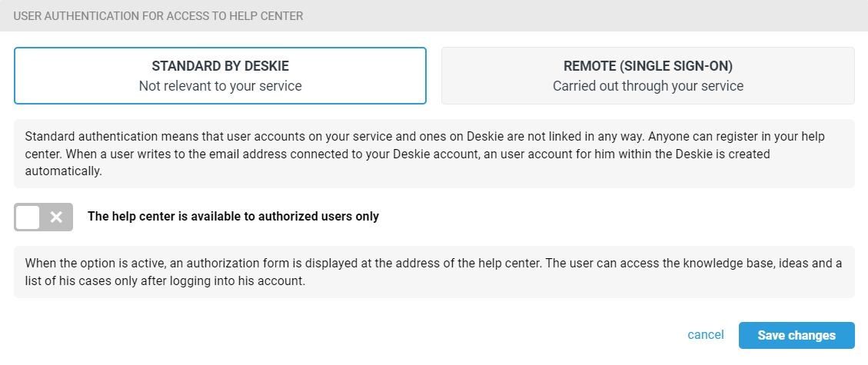Choose Remote (Single Sign-On) authentication
The width and height of the screenshot is (868, 365).
point(647,75)
